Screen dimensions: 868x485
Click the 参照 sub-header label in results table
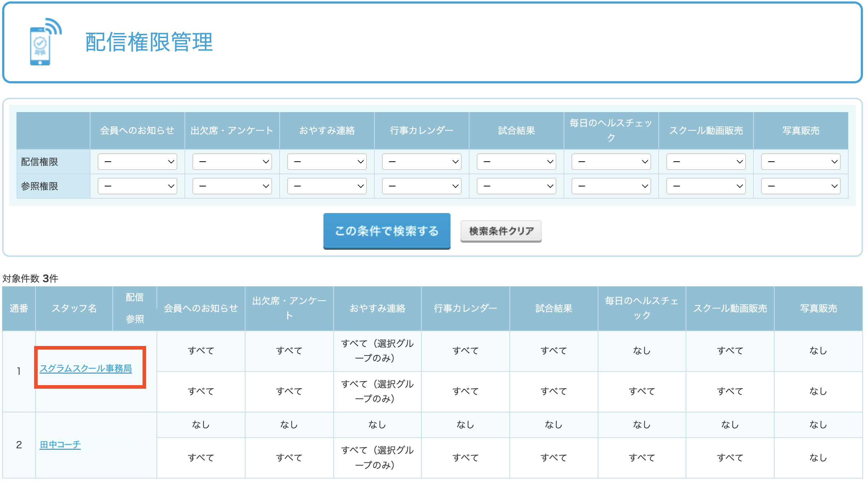(x=135, y=319)
